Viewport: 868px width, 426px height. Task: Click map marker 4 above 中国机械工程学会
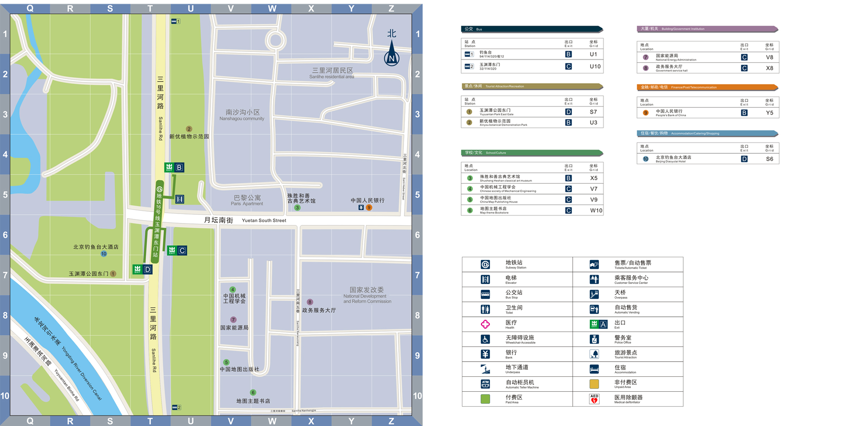(233, 289)
